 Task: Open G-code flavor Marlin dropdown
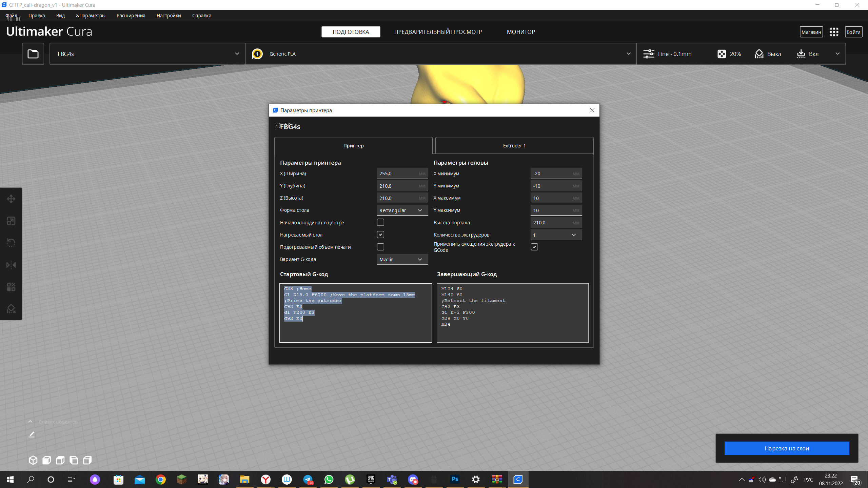click(402, 259)
